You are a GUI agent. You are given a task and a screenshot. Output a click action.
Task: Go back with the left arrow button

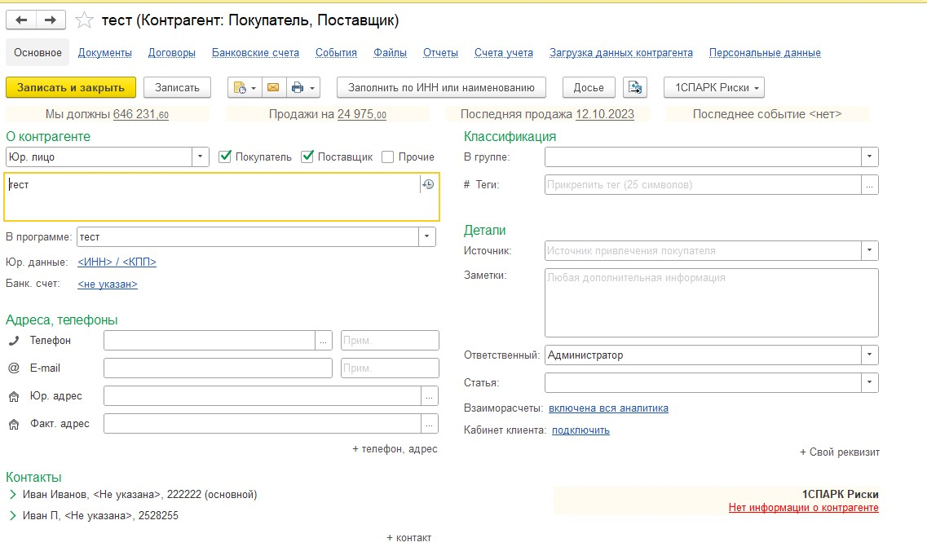coord(21,20)
